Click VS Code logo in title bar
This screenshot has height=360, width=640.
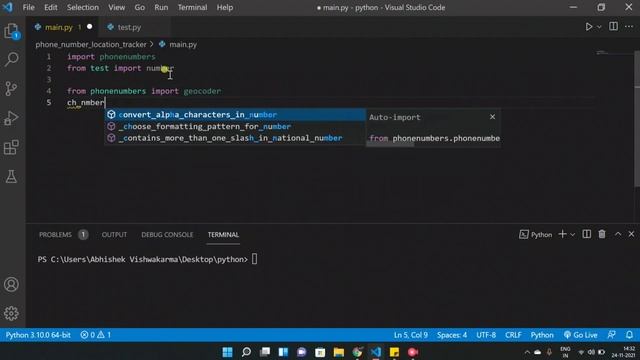[8, 7]
